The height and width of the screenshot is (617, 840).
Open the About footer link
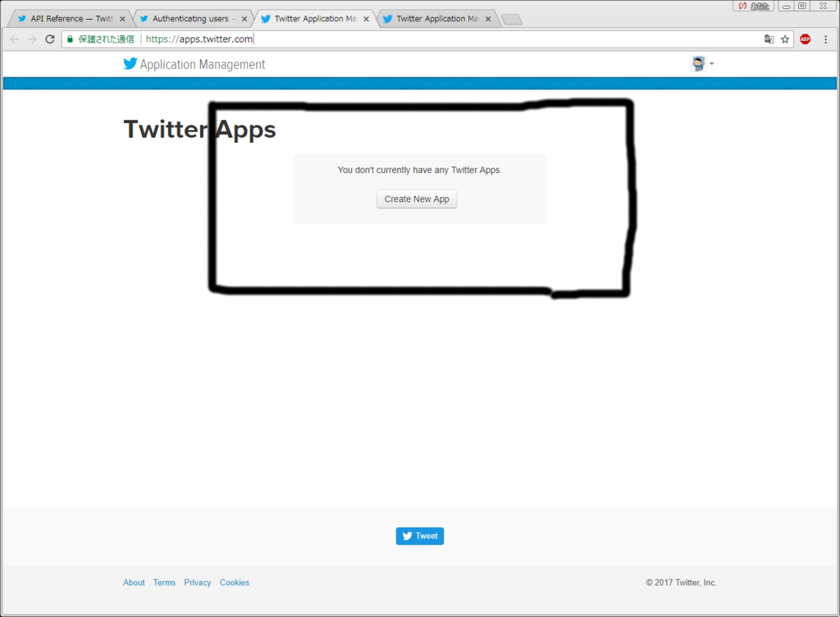click(134, 583)
